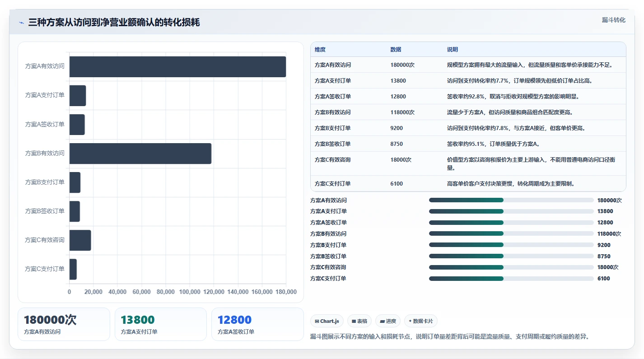Click the 方案B有效访问 y-axis label in chart

tap(45, 154)
